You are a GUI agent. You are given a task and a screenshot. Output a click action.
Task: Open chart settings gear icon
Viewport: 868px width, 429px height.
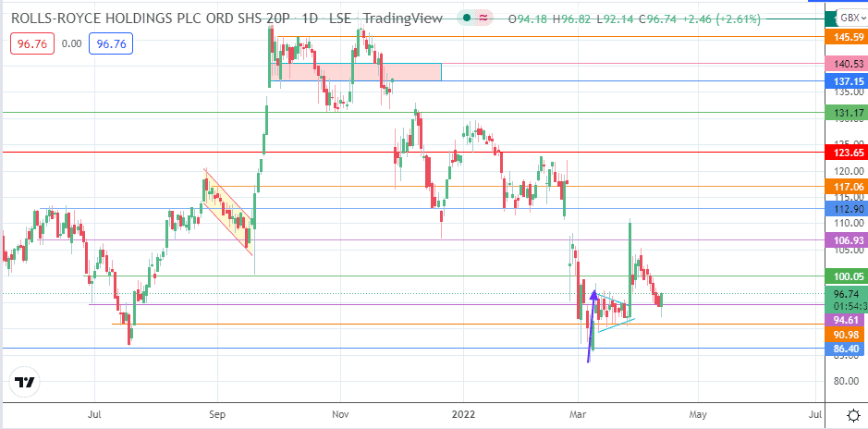tap(853, 414)
